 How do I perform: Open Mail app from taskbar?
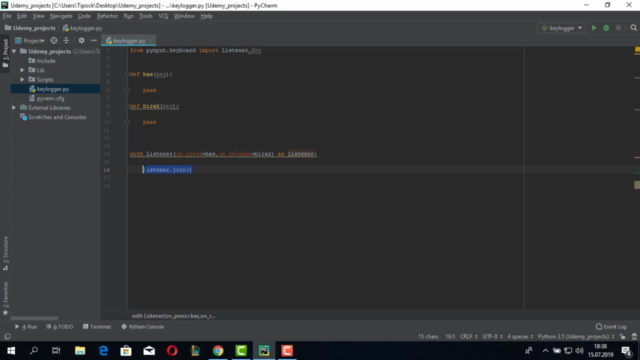click(x=149, y=351)
